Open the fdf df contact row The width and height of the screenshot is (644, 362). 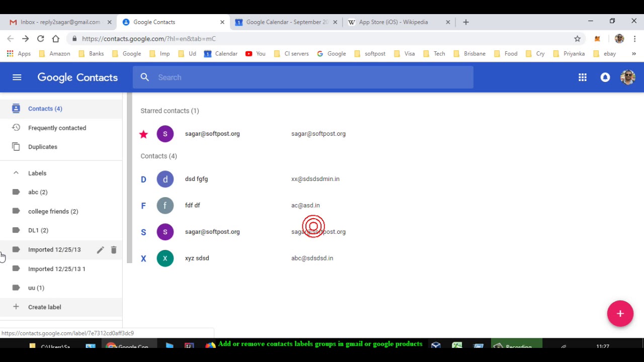[x=383, y=206]
